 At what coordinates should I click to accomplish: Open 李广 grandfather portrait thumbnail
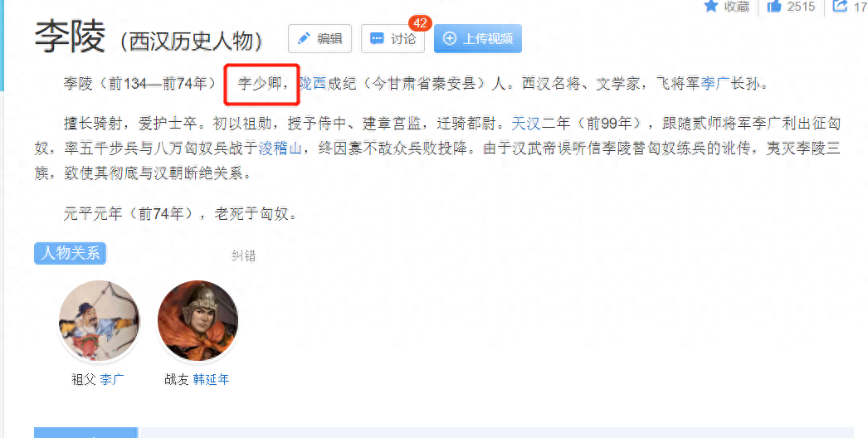point(99,320)
